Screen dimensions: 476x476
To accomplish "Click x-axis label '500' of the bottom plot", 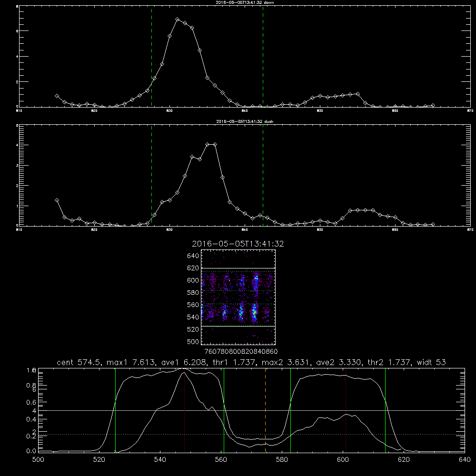I will (38, 460).
